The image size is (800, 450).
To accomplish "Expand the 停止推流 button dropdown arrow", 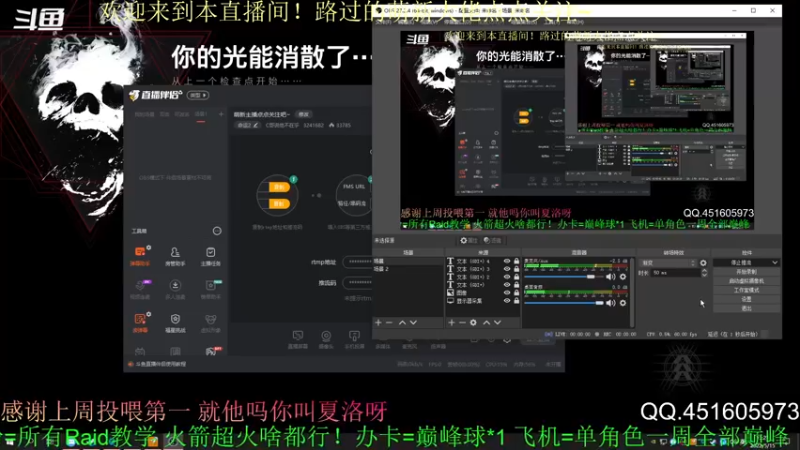I will tap(775, 263).
